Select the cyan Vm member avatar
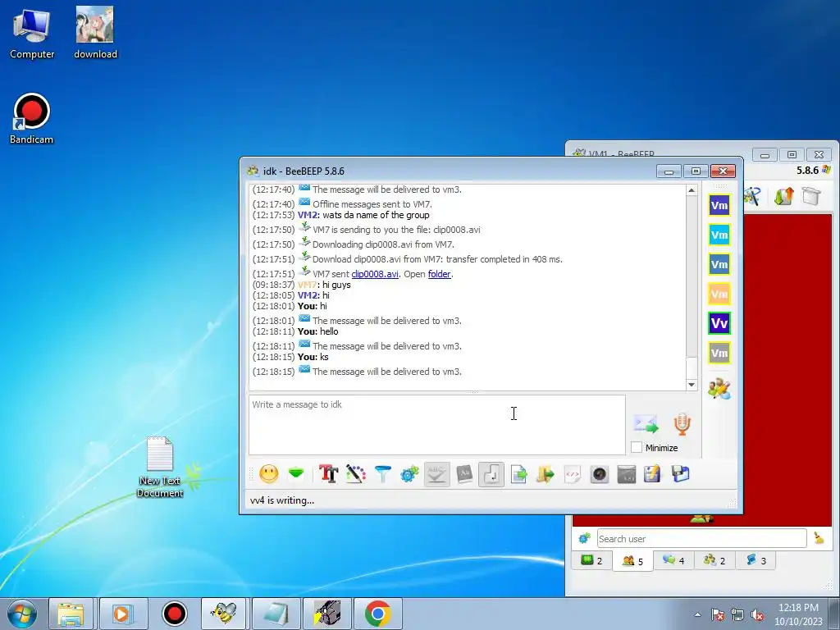The width and height of the screenshot is (840, 630). (719, 235)
